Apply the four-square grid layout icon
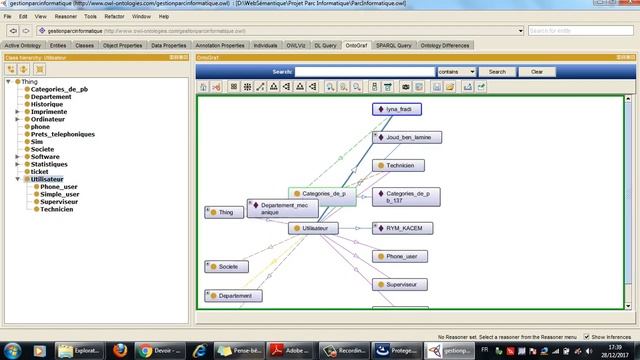 [x=234, y=87]
